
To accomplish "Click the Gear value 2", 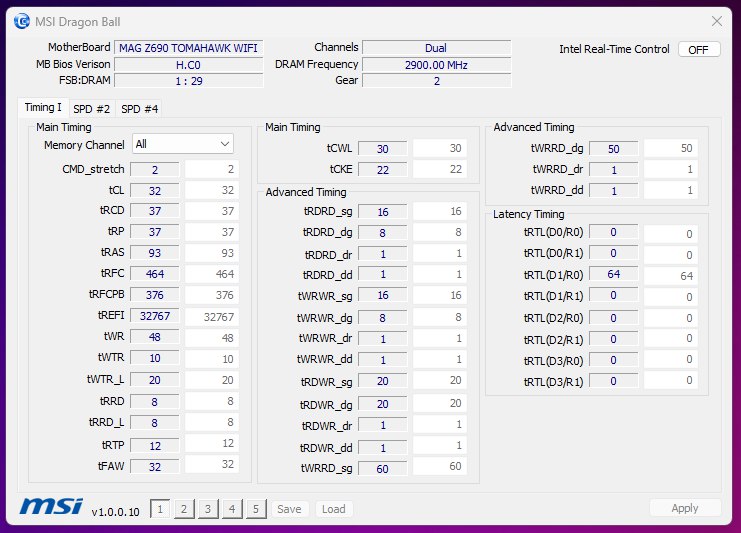I will click(x=437, y=81).
